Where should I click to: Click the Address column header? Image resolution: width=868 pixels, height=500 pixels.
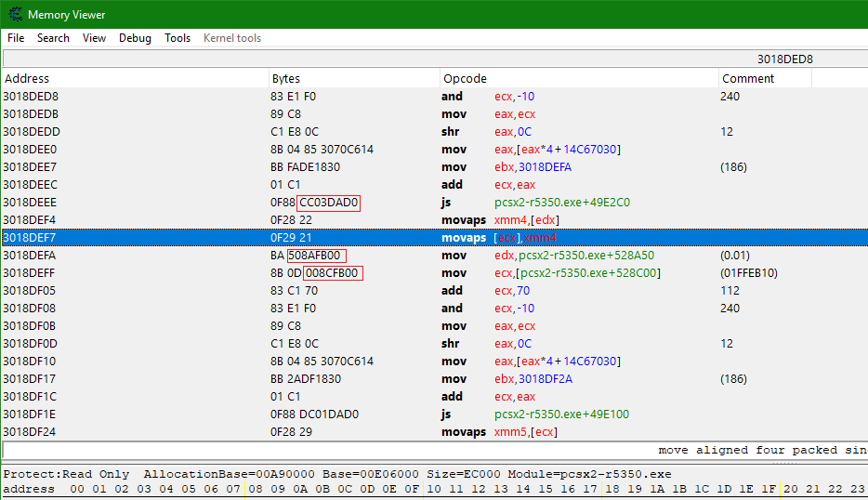point(135,79)
